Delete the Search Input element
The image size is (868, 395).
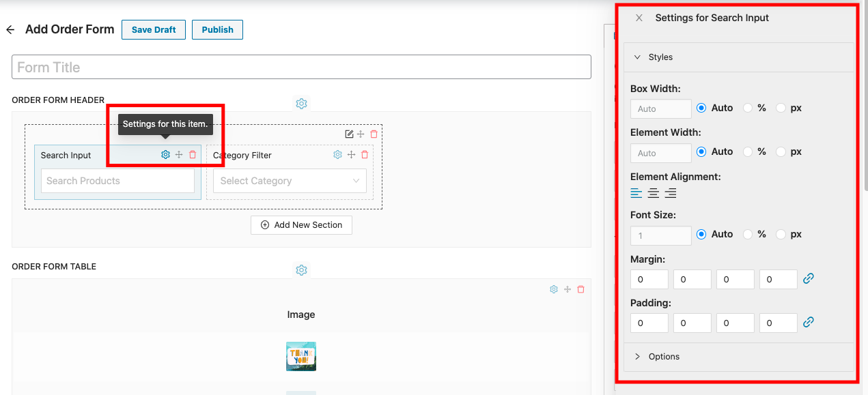point(193,155)
